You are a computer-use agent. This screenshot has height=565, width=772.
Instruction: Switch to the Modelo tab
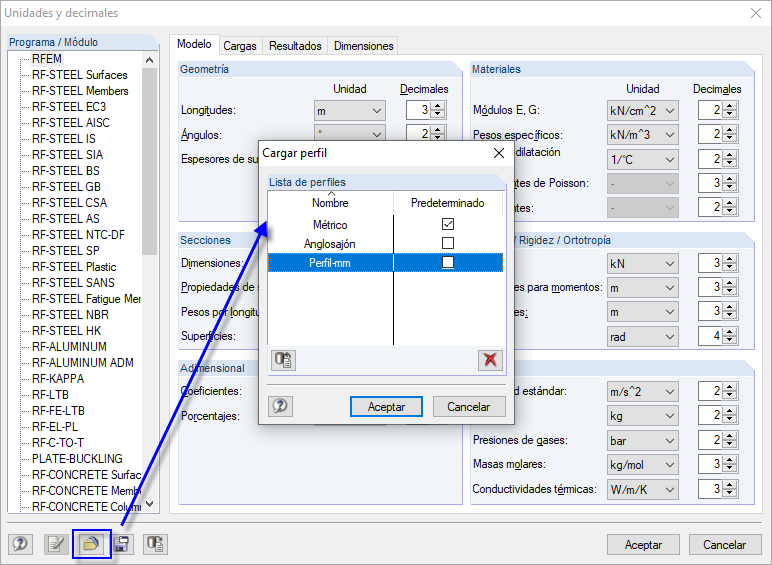pyautogui.click(x=194, y=44)
